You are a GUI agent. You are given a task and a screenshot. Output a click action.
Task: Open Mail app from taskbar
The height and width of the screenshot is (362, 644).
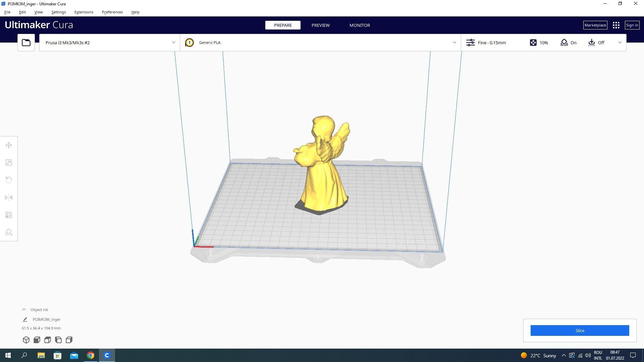coord(74,355)
